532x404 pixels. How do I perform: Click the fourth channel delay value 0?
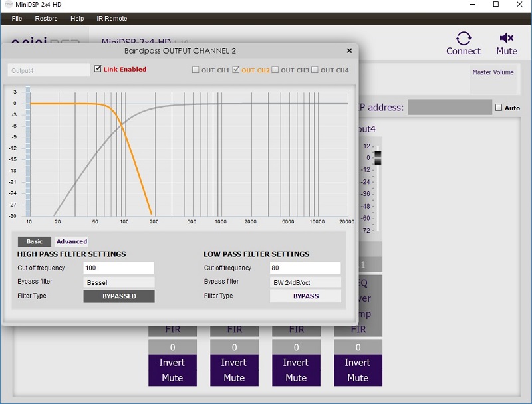pos(358,347)
